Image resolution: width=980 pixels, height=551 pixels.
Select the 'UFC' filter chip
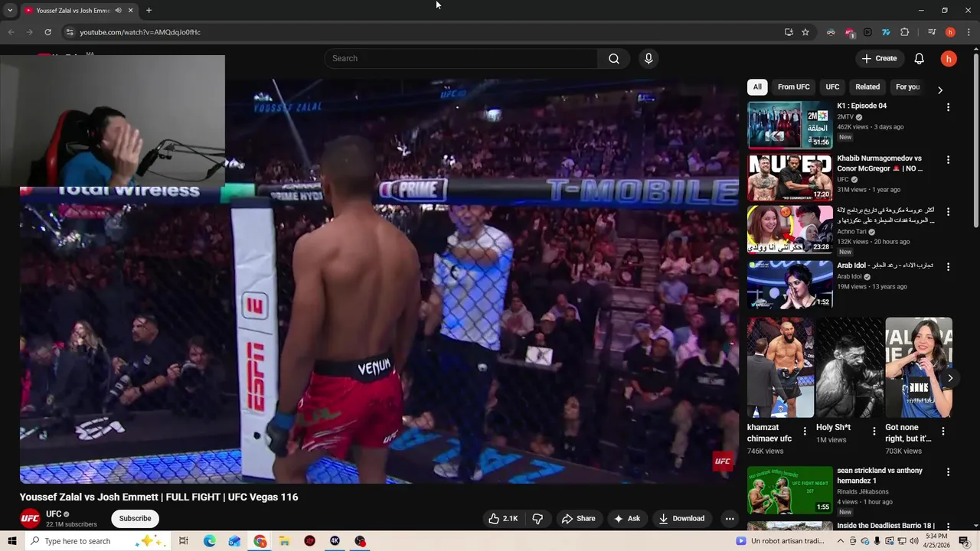coord(832,87)
